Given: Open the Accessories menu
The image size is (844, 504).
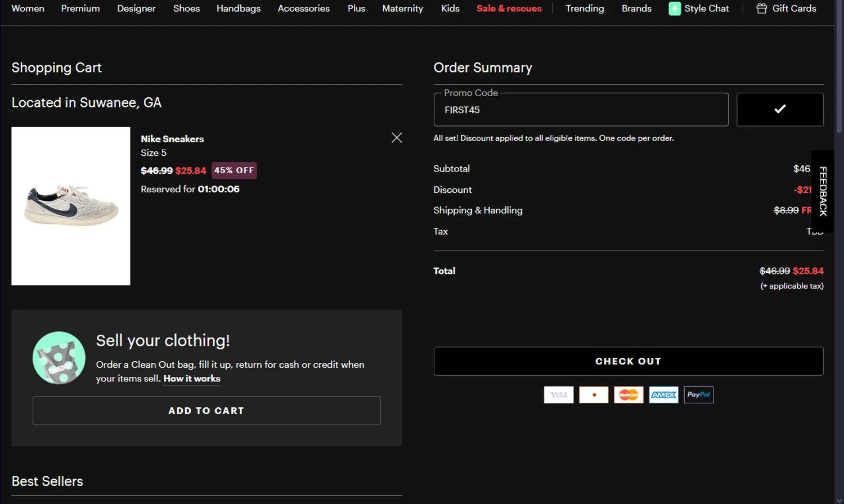Looking at the screenshot, I should coord(304,8).
